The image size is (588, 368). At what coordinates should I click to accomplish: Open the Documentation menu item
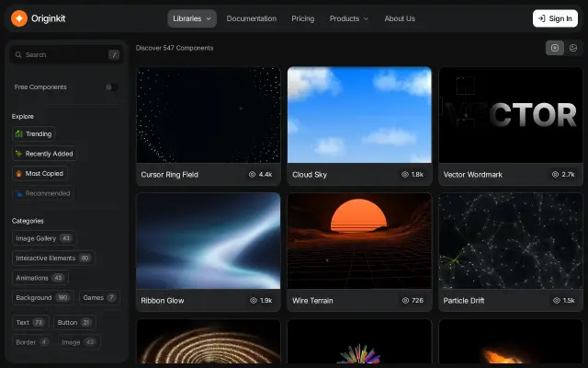[252, 18]
